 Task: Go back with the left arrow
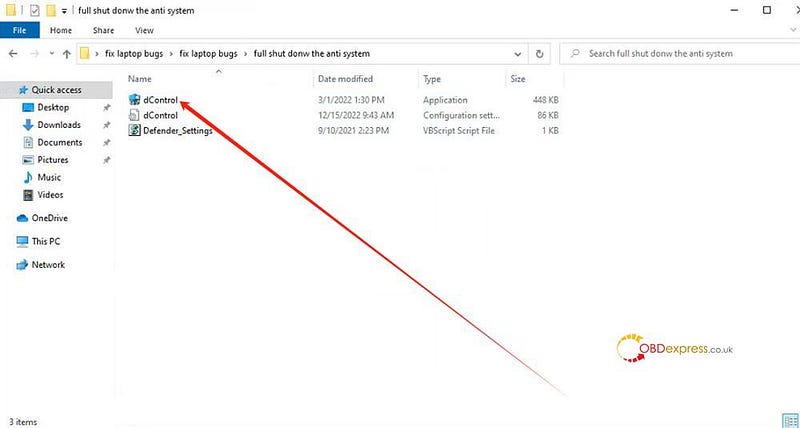pos(13,54)
